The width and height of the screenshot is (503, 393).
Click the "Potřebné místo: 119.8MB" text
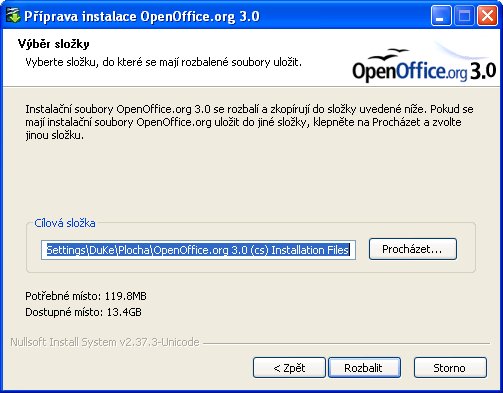[86, 296]
